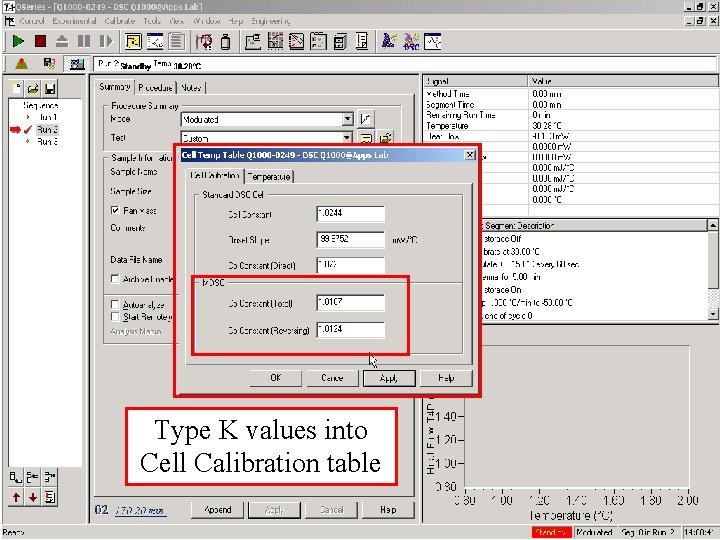Open a sequence with the folder icon
720x540 pixels.
[x=33, y=88]
